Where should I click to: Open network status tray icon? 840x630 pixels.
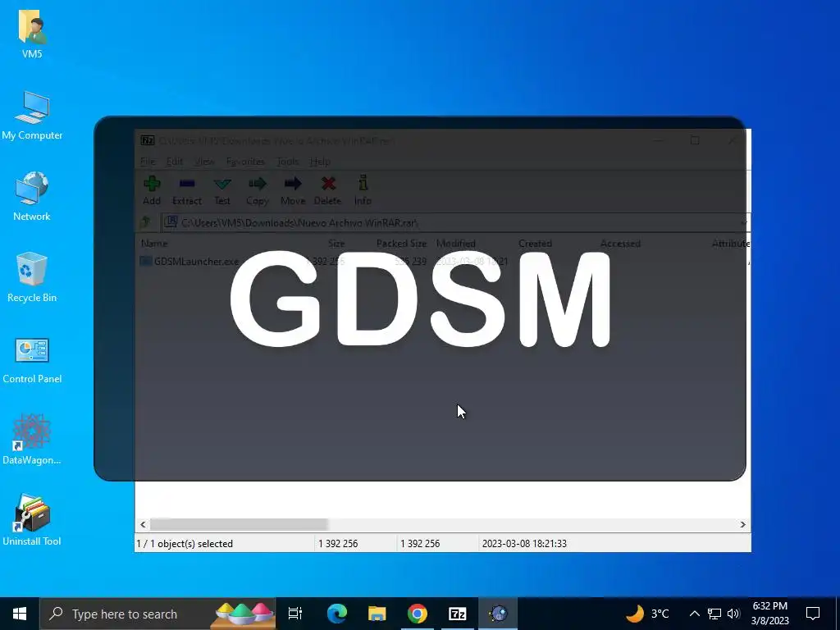pyautogui.click(x=714, y=614)
